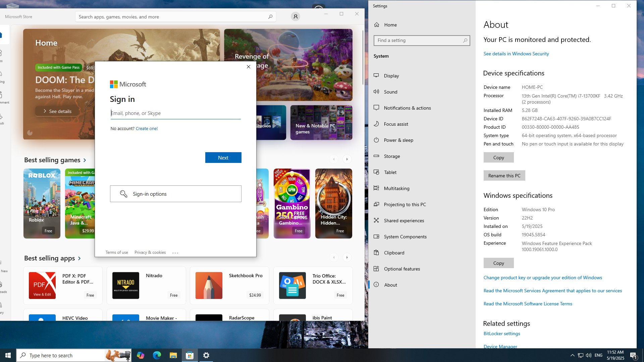This screenshot has width=644, height=362.
Task: Open the File Explorer taskbar icon
Action: coord(173,355)
